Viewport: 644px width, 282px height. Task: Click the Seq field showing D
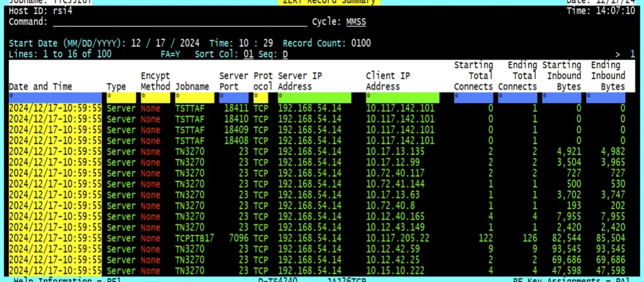coord(285,54)
